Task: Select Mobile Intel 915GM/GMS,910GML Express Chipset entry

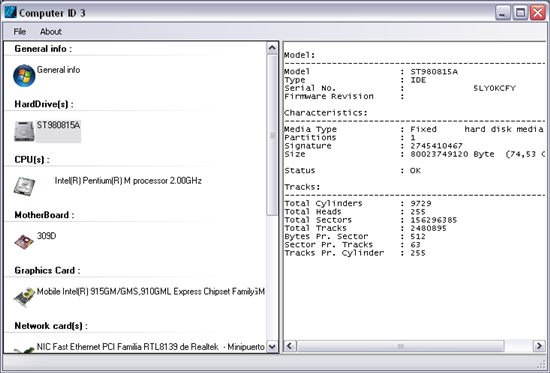Action: tap(150, 292)
